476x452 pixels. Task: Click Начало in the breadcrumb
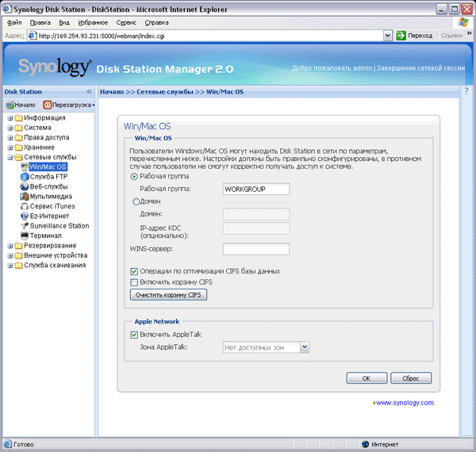coord(112,92)
